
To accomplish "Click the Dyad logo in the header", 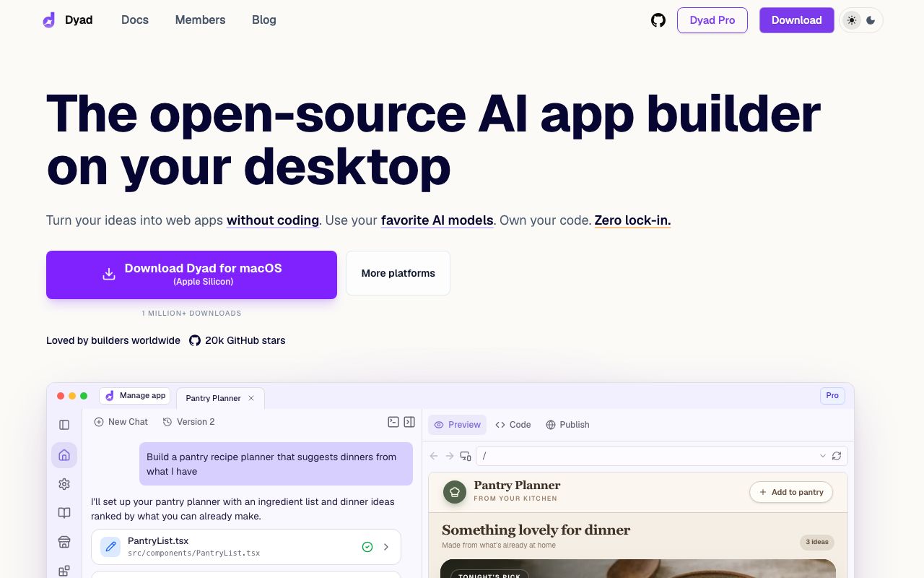I will coord(68,20).
